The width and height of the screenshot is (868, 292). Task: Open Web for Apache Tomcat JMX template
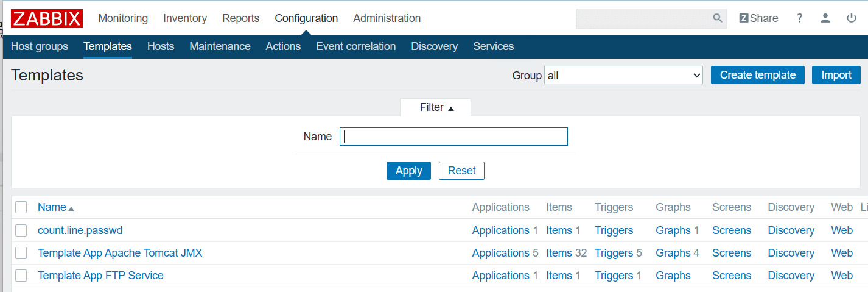click(x=842, y=253)
